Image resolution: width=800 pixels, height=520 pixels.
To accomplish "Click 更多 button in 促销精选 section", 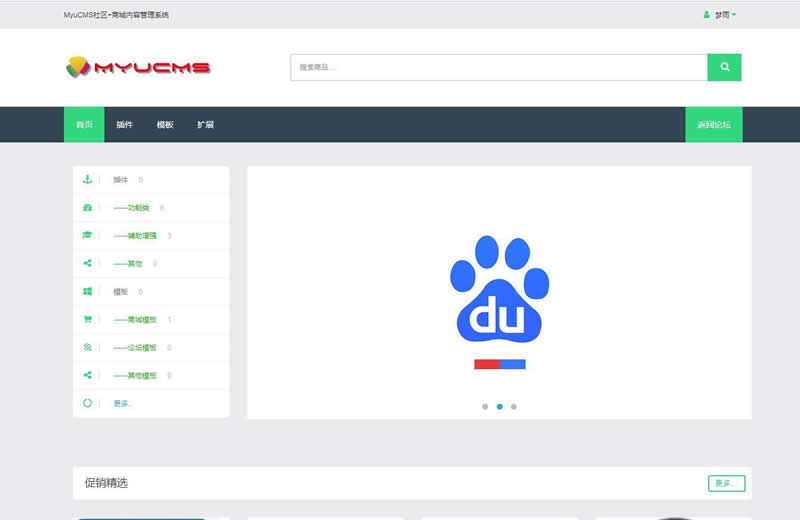I will coord(727,483).
